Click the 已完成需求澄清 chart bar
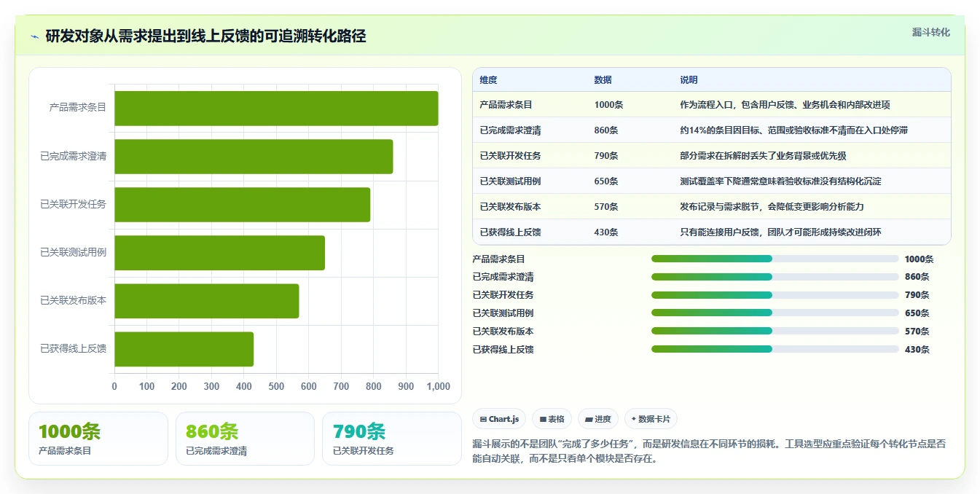The image size is (980, 494). (254, 156)
